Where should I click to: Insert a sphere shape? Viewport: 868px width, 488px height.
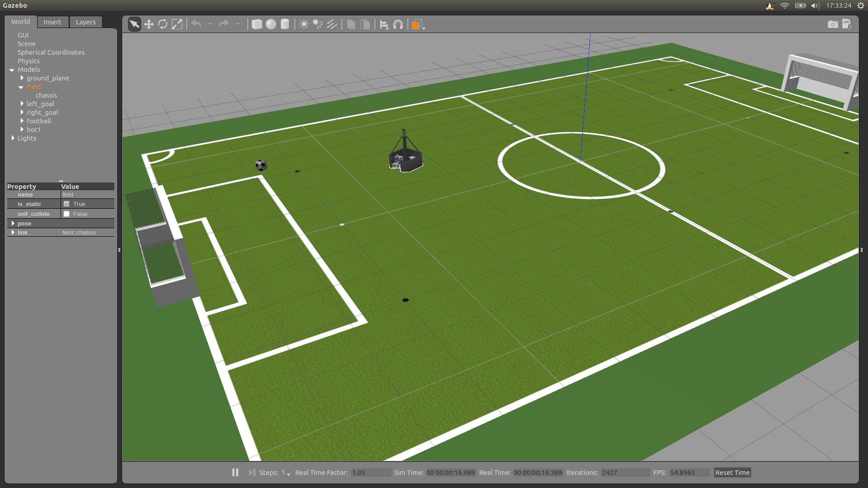[271, 24]
